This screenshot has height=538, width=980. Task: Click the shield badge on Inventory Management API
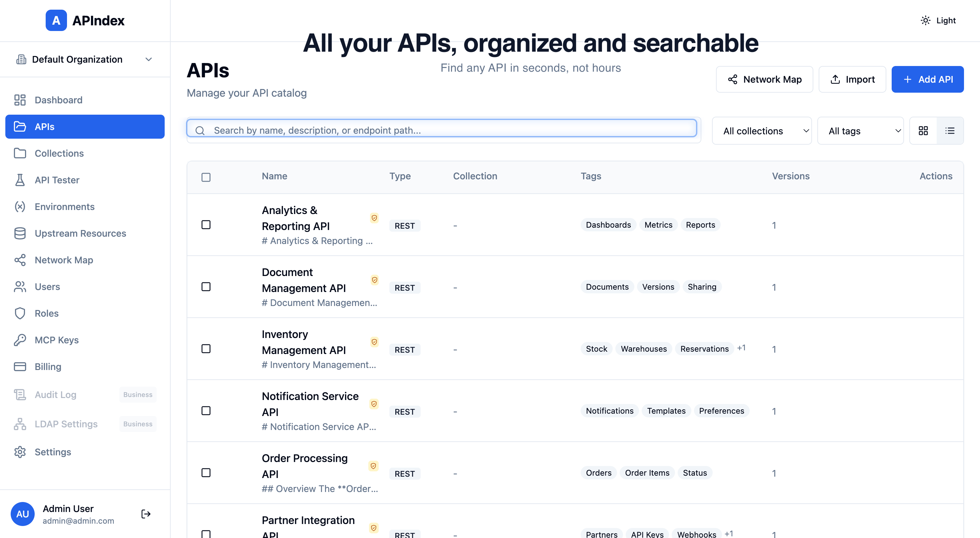point(374,342)
